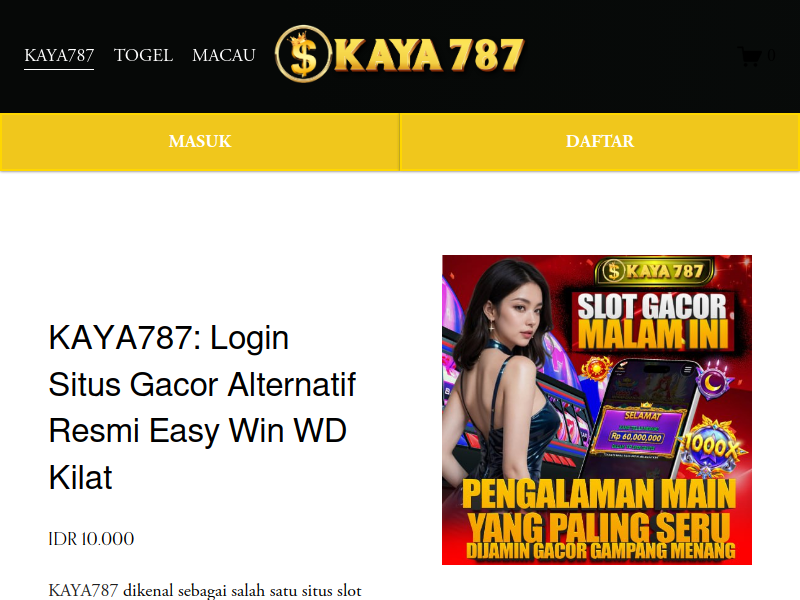Click the gold dollar coin logo icon

[304, 54]
